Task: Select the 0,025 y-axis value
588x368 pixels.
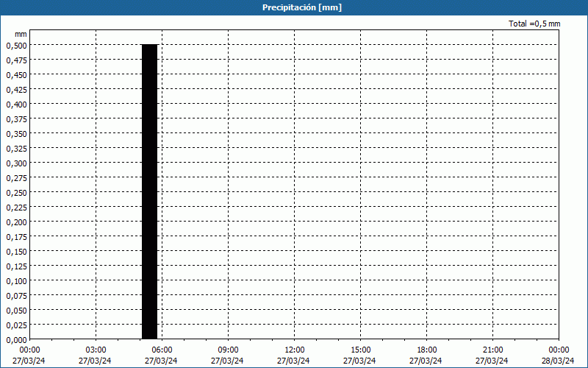Action: (x=17, y=325)
